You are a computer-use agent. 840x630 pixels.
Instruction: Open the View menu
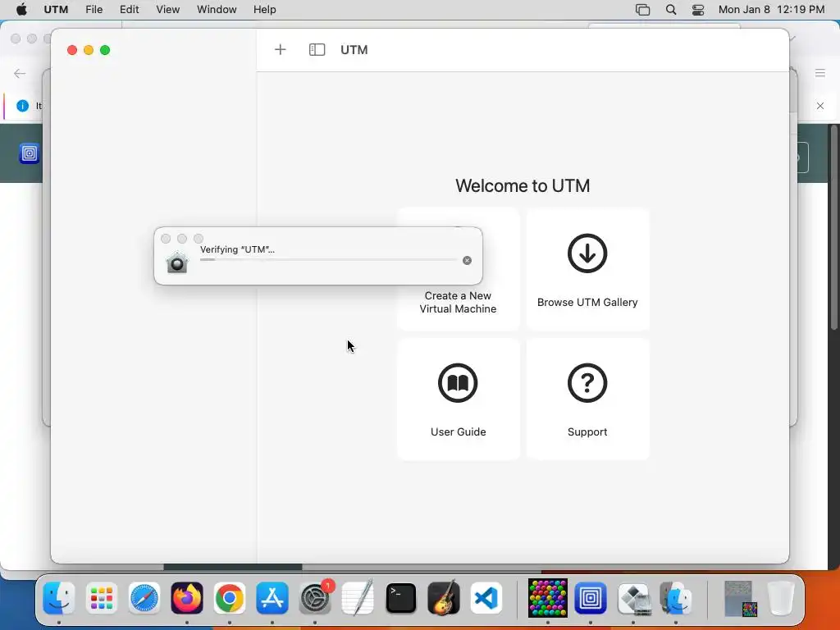click(167, 10)
